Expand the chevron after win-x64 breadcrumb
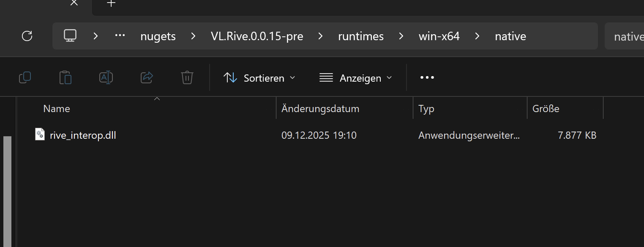Screen dimensions: 644x247 point(477,36)
